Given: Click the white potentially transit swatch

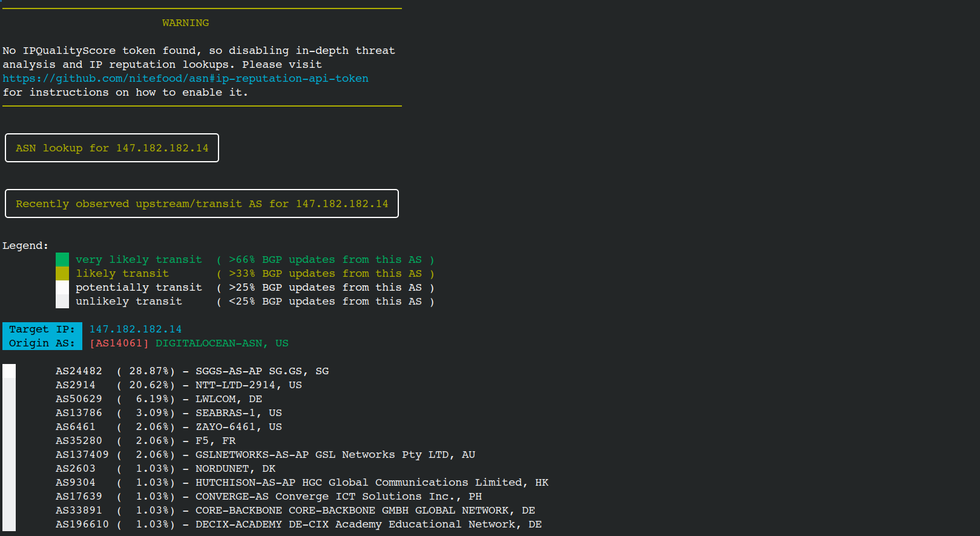Looking at the screenshot, I should click(x=62, y=288).
